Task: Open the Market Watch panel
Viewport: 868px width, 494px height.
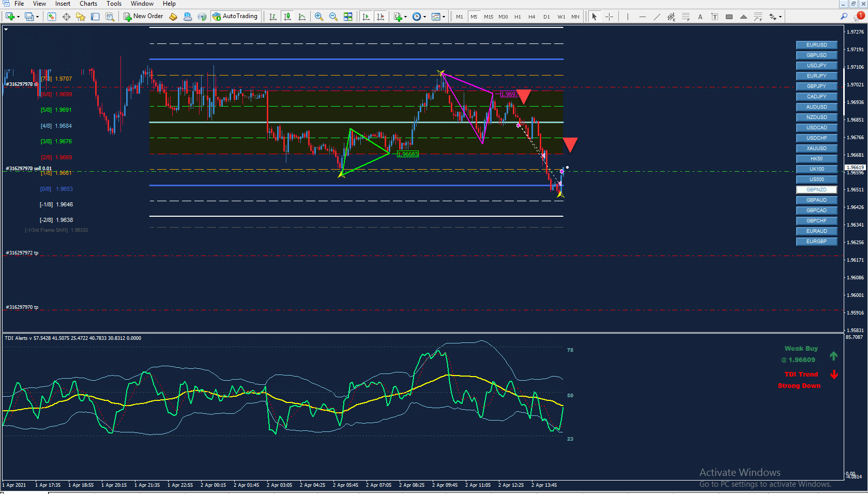Action: [x=52, y=17]
